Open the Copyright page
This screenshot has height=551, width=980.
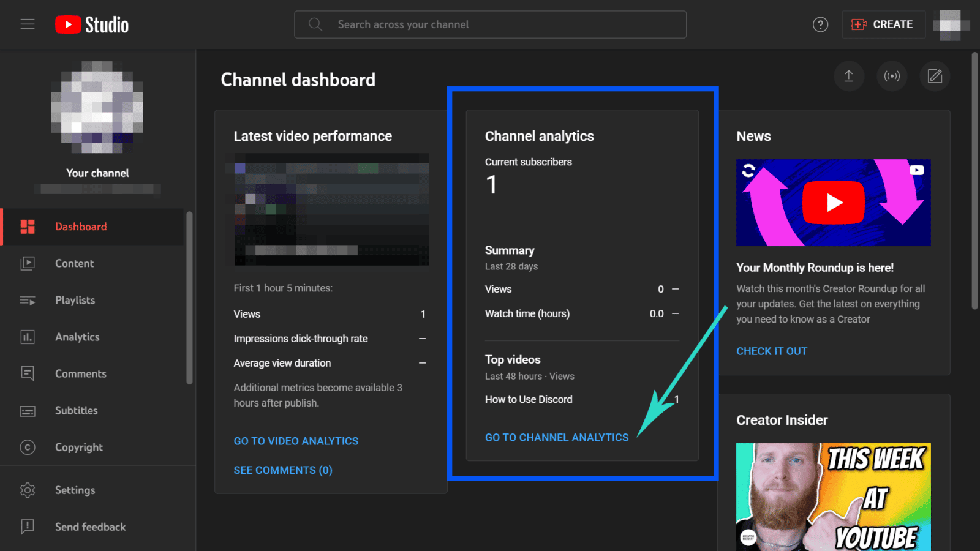click(x=92, y=447)
